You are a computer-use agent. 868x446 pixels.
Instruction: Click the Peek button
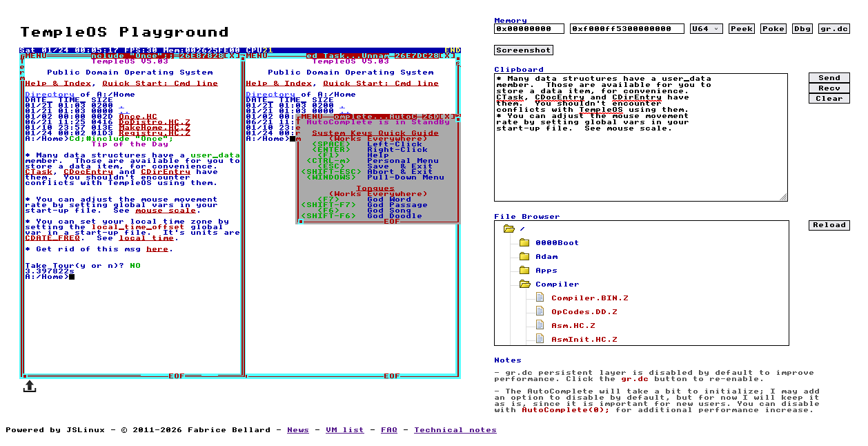(x=742, y=29)
